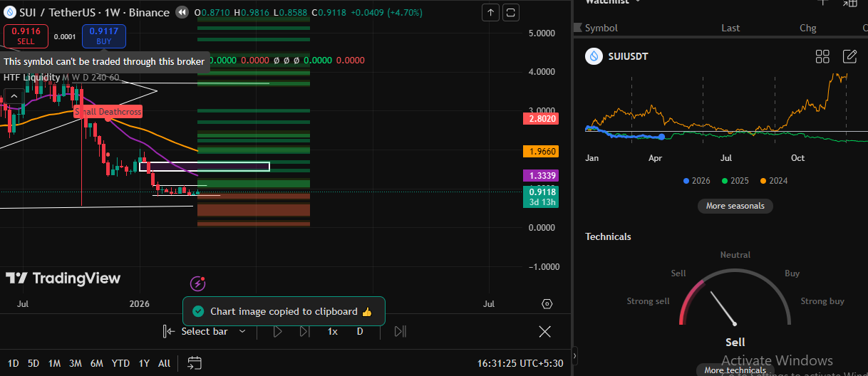Click More seasonals button
Screen dimensions: 868x376
coord(735,206)
